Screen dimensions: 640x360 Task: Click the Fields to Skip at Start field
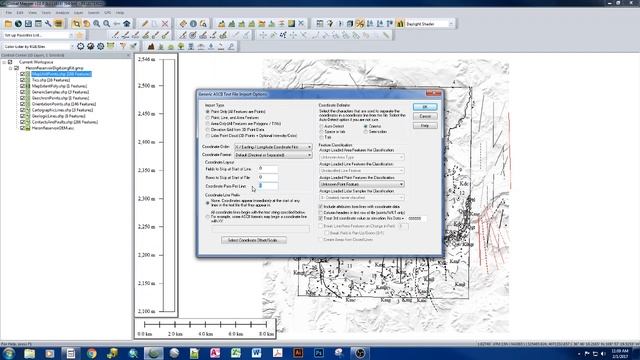(x=268, y=169)
